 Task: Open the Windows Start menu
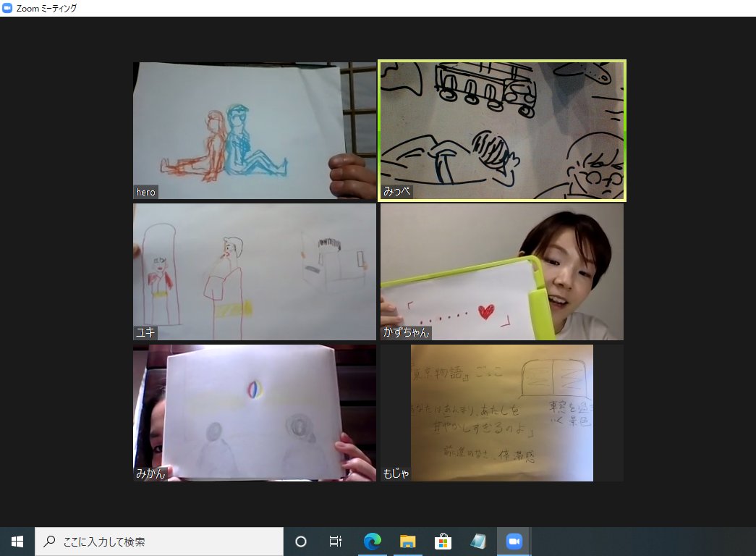click(17, 541)
